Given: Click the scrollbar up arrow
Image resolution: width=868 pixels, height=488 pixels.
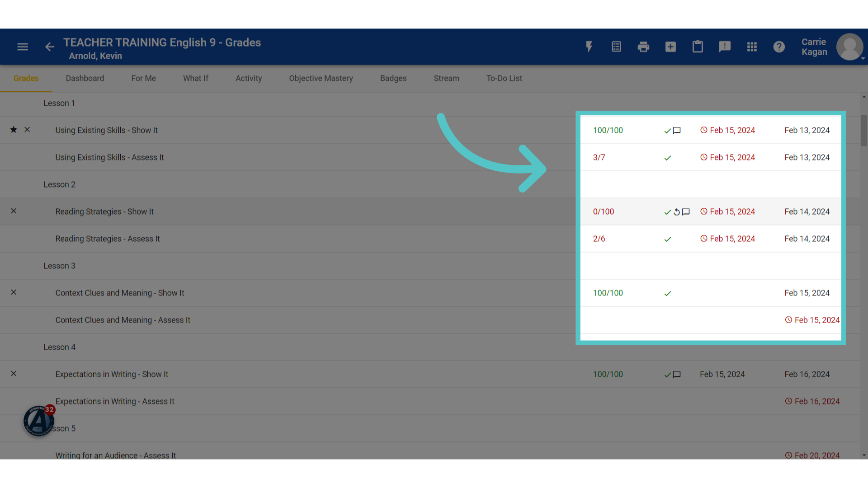Looking at the screenshot, I should pos(864,97).
